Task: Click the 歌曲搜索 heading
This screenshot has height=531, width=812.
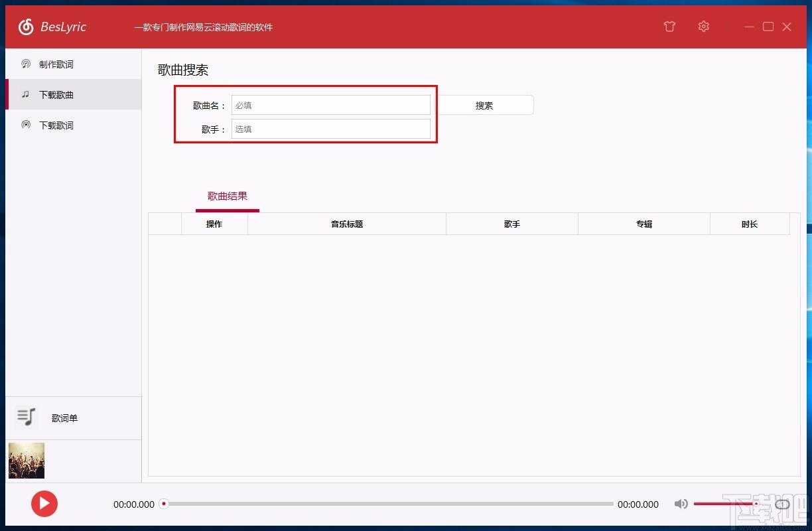Action: (183, 70)
